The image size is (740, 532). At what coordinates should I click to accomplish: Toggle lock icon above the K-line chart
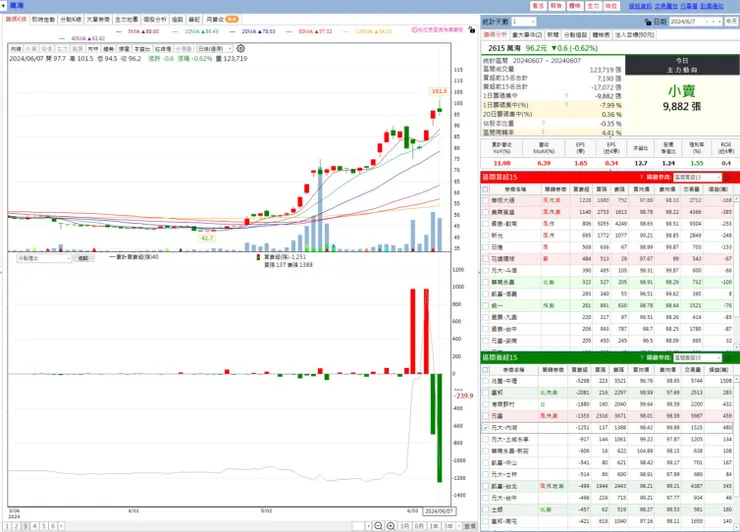471,30
